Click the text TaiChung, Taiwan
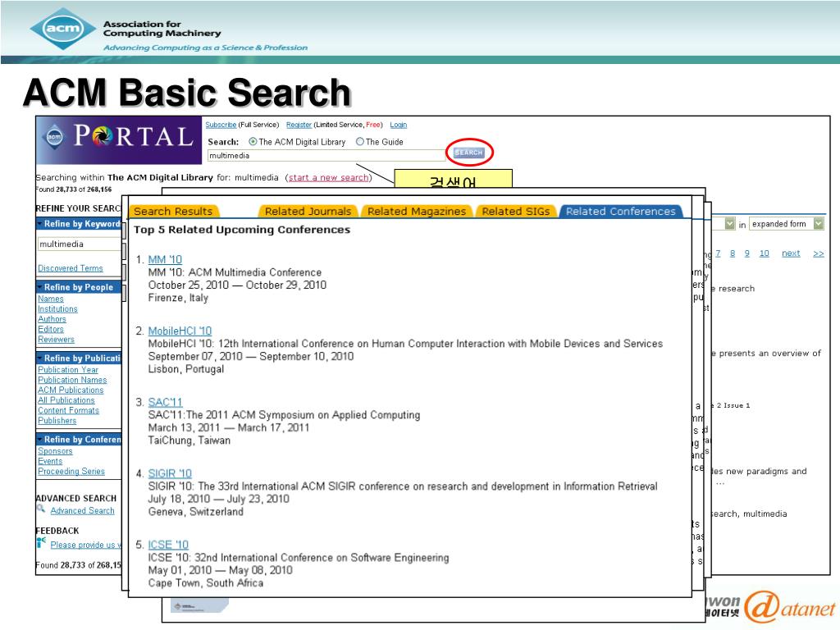This screenshot has height=630, width=840. point(189,441)
